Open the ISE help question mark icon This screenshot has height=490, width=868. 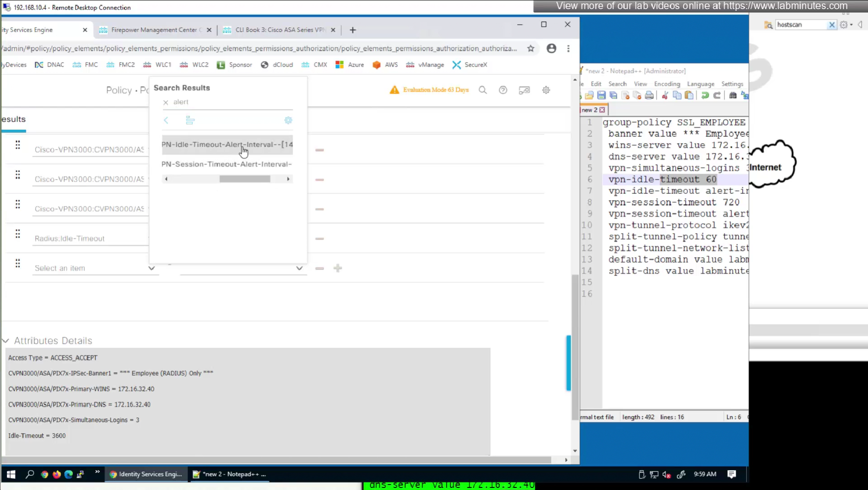click(x=503, y=90)
